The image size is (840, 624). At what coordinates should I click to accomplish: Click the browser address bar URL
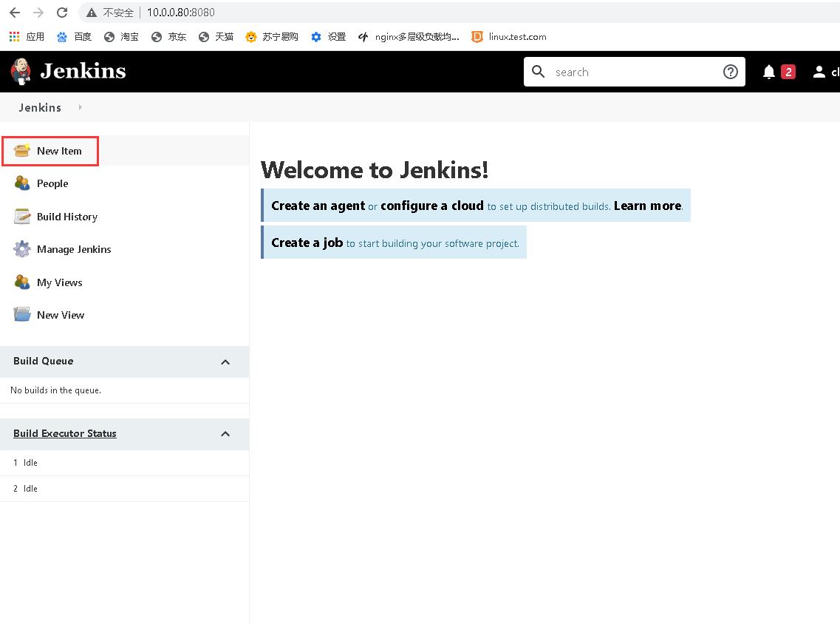[x=181, y=13]
